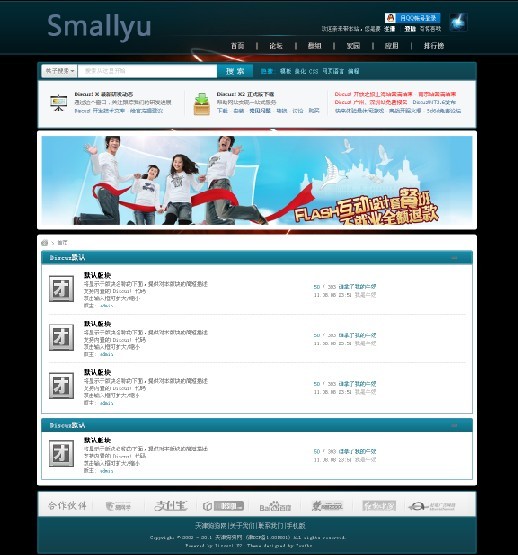Focus the search text input field
The width and height of the screenshot is (518, 555).
pyautogui.click(x=147, y=71)
